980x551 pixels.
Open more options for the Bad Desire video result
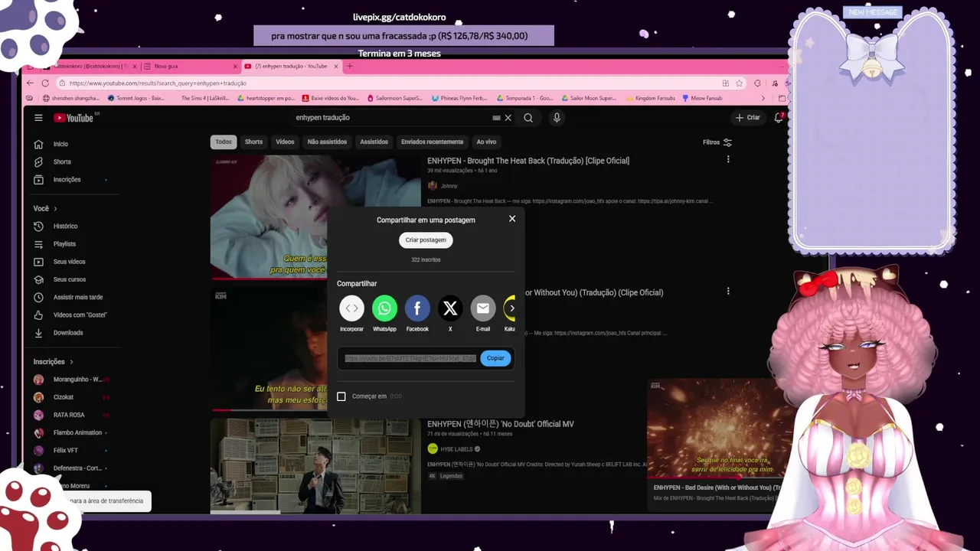tap(728, 291)
